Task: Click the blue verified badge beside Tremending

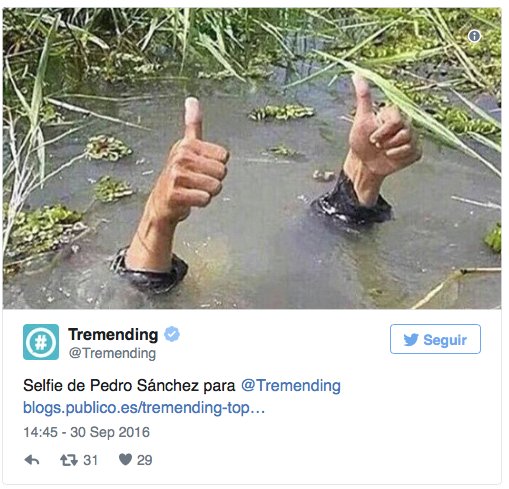Action: click(172, 334)
